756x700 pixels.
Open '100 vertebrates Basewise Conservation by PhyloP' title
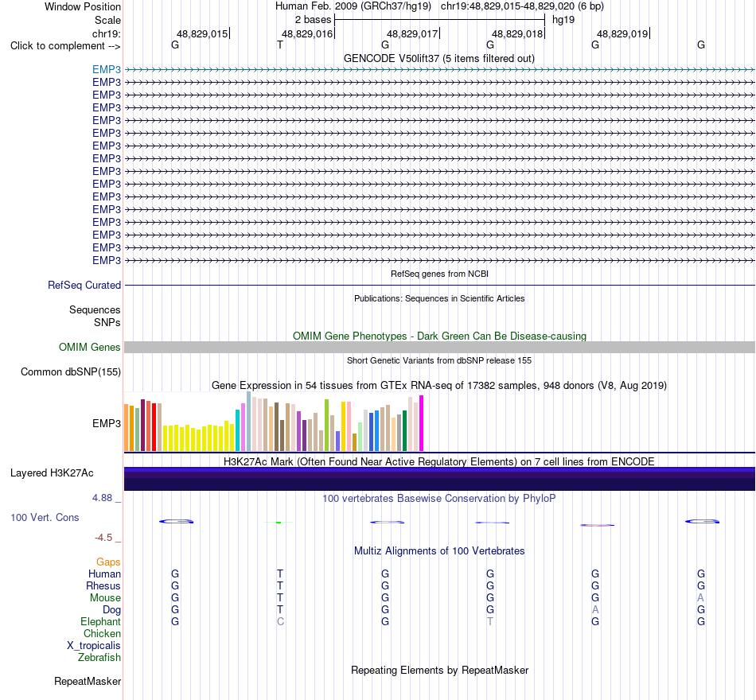click(x=439, y=499)
